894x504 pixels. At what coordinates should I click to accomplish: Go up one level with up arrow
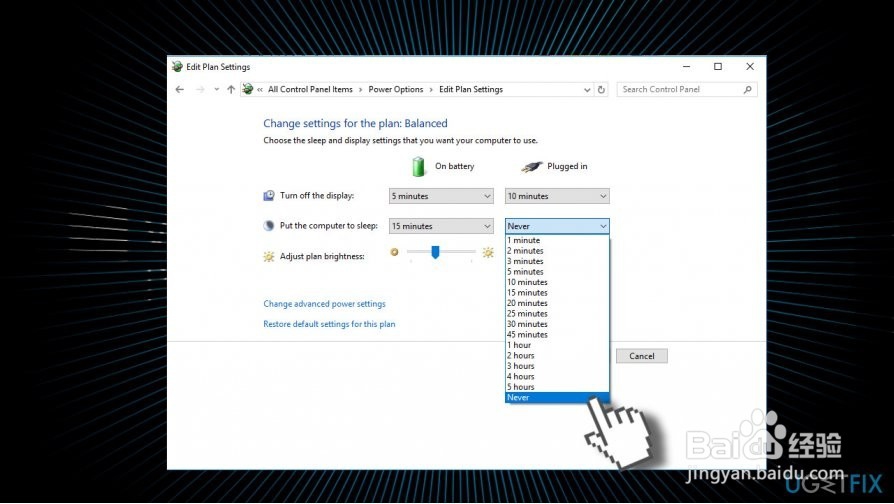231,90
